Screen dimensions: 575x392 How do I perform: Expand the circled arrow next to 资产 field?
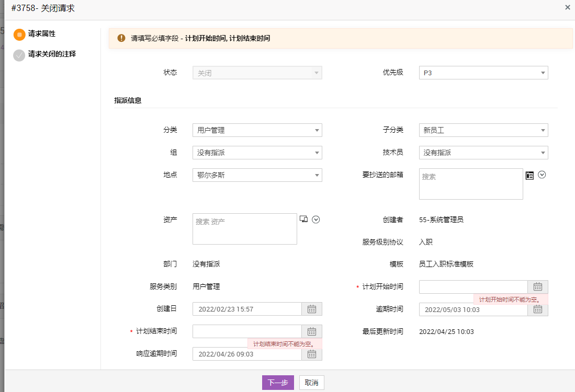(x=315, y=220)
